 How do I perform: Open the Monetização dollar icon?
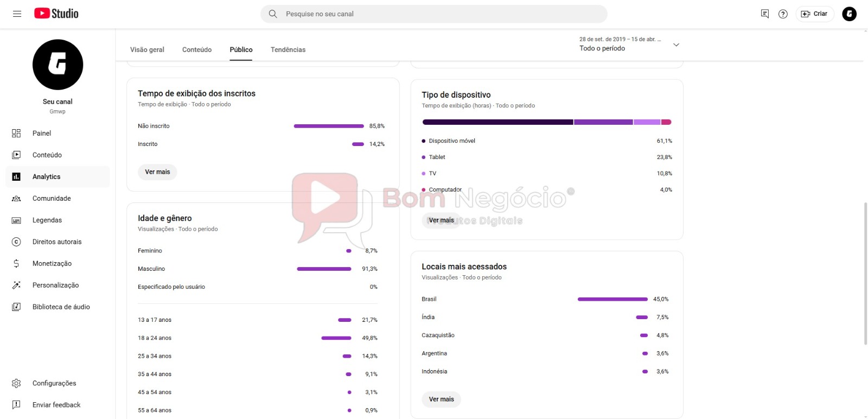(16, 264)
